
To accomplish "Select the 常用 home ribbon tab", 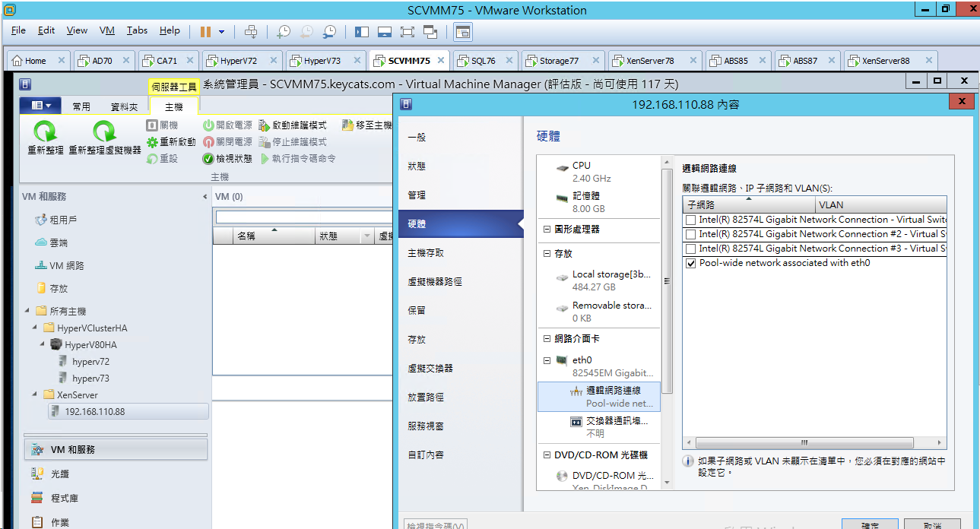I will click(x=81, y=107).
